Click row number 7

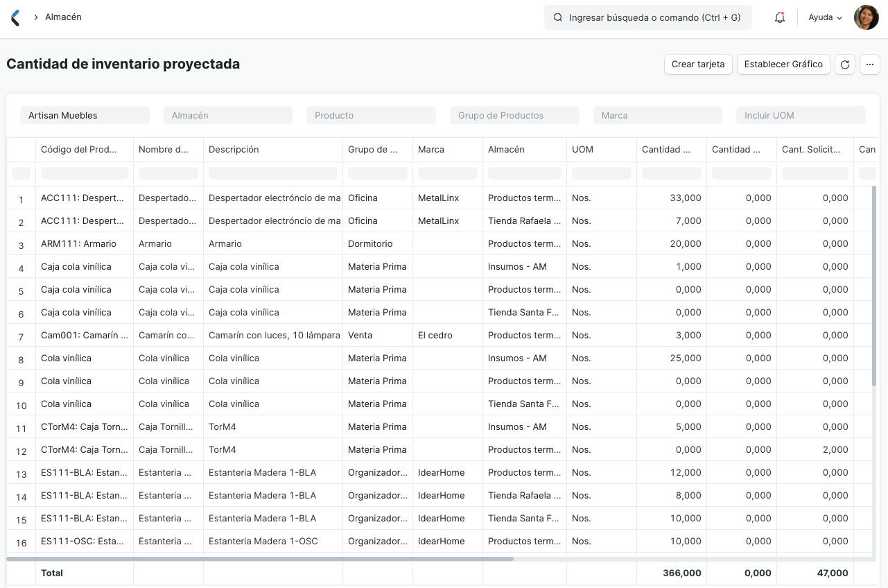(x=21, y=336)
